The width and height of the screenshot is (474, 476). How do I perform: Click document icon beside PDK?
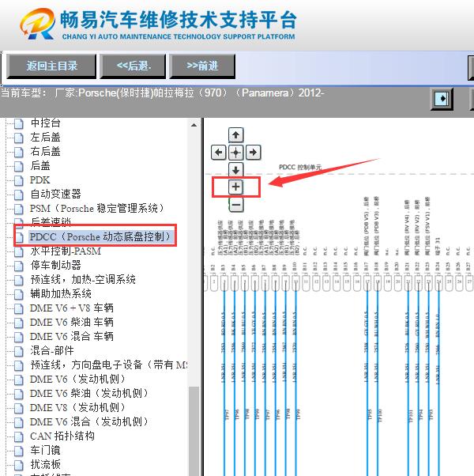tap(18, 180)
